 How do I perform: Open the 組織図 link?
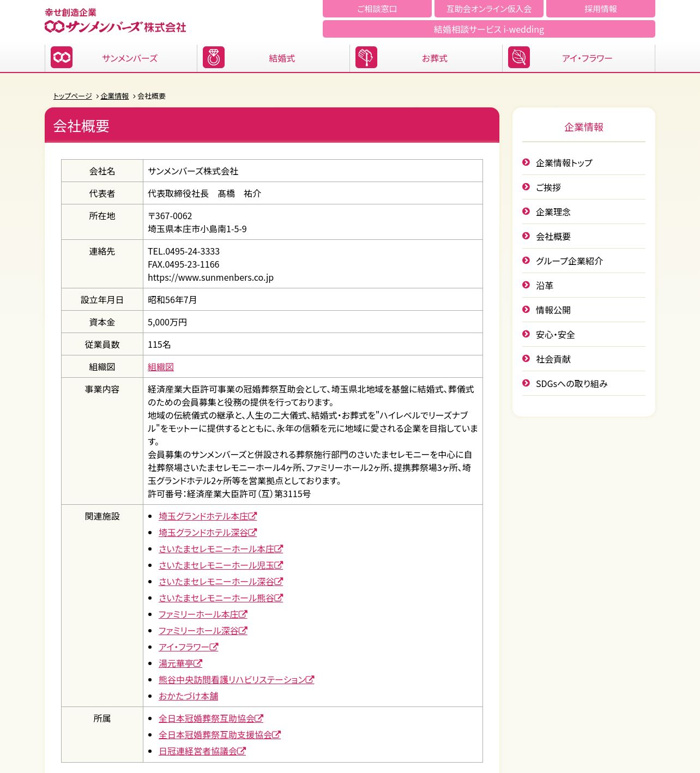pyautogui.click(x=161, y=367)
